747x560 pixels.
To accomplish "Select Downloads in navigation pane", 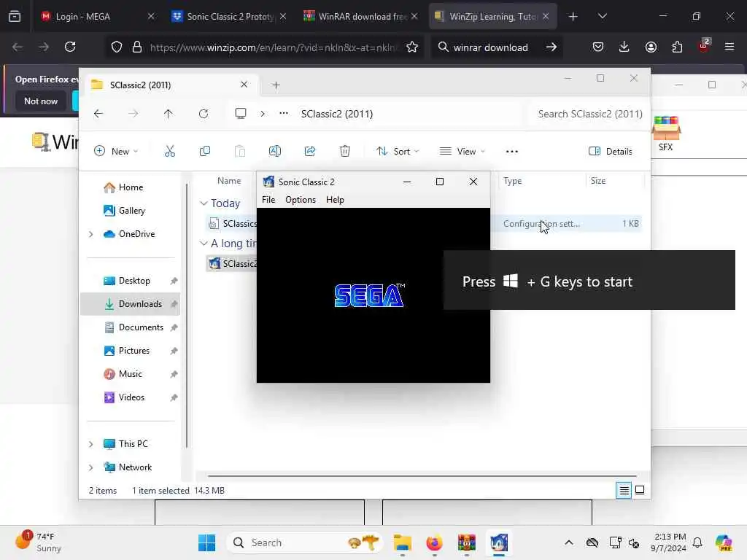I will [x=130, y=304].
